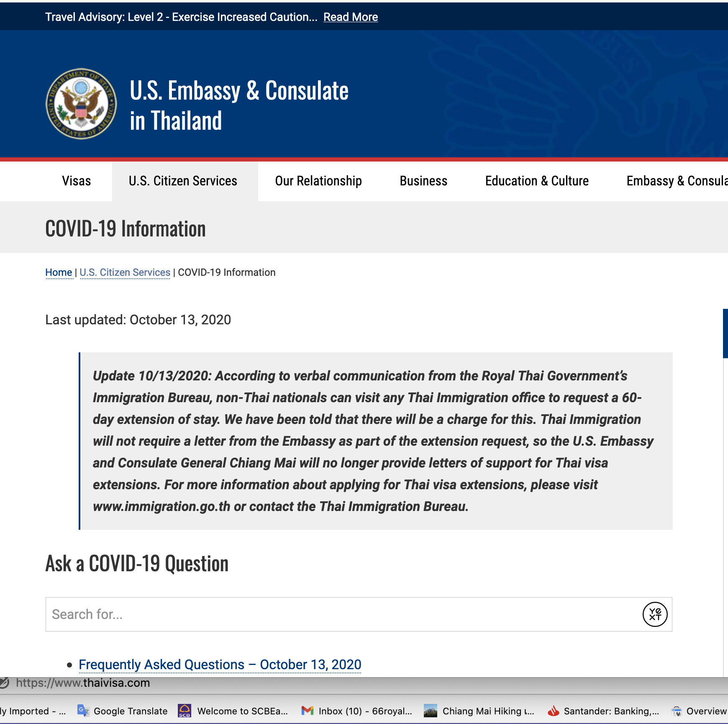728x724 pixels.
Task: Click the thaivisa.com status bar URL
Action: pyautogui.click(x=83, y=683)
